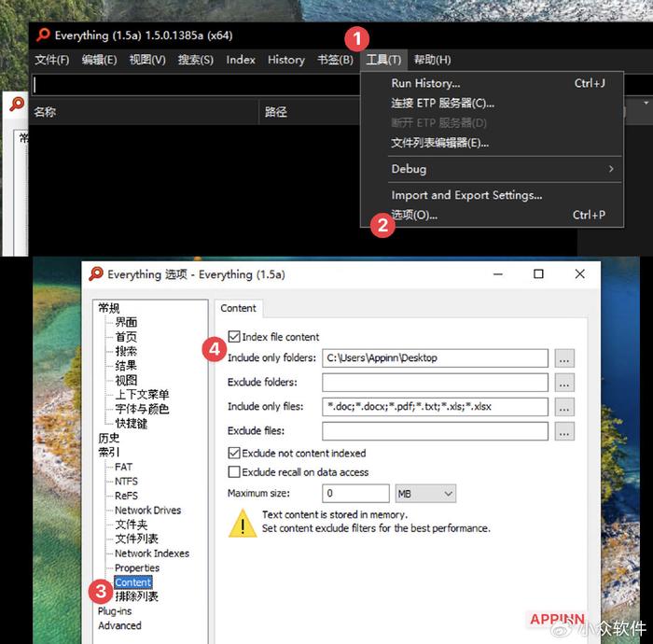Click Include only files filter field
Viewport: 653px width, 644px height.
point(435,407)
